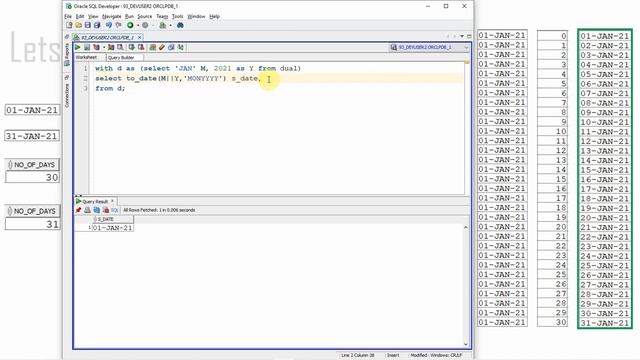Open the editor tab list dropdown arrow

462,36
